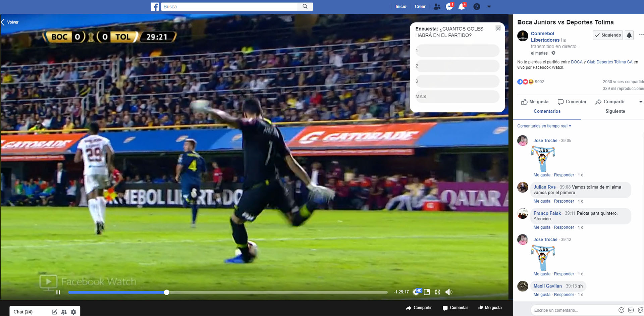
Task: Vote option 2 in the poll
Action: (457, 66)
